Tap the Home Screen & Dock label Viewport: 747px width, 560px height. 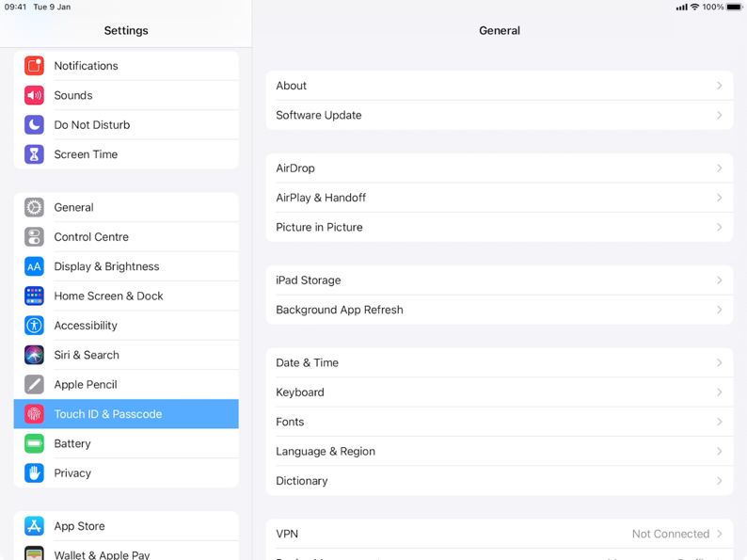pyautogui.click(x=108, y=296)
